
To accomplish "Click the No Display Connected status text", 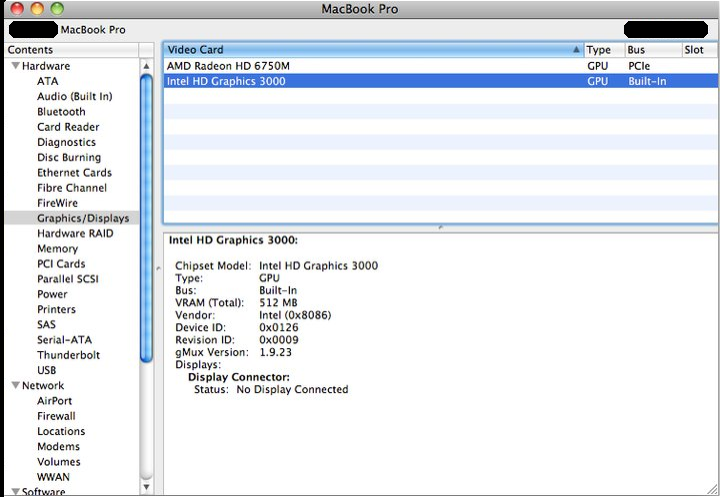I will (x=292, y=390).
